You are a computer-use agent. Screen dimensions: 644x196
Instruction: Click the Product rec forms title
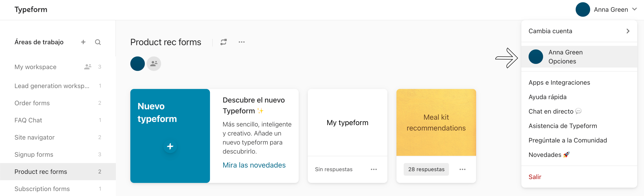pos(166,42)
